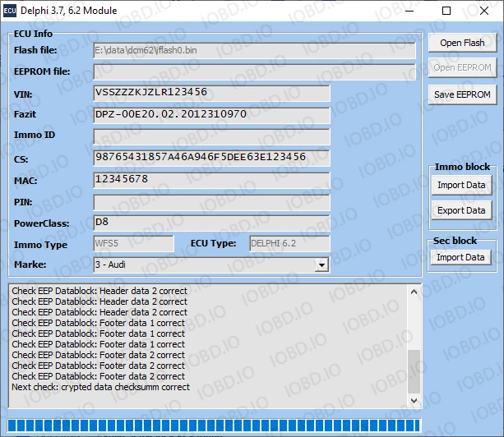Click Import Data in Sec block
The image size is (504, 437).
(460, 257)
